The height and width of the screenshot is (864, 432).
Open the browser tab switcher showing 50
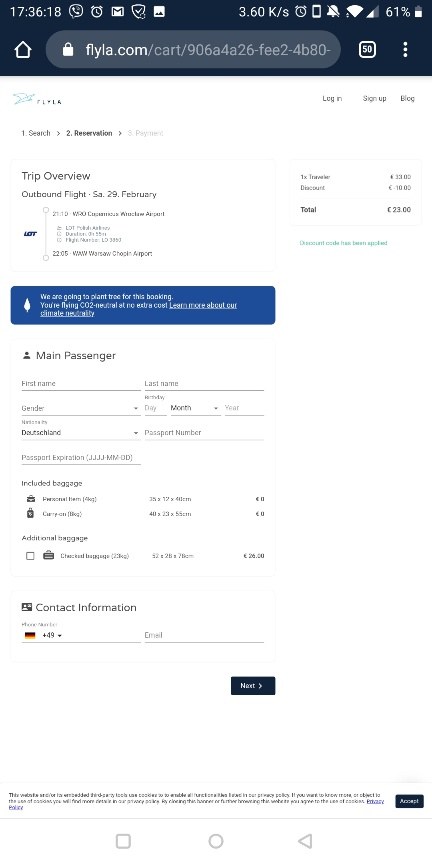(367, 50)
